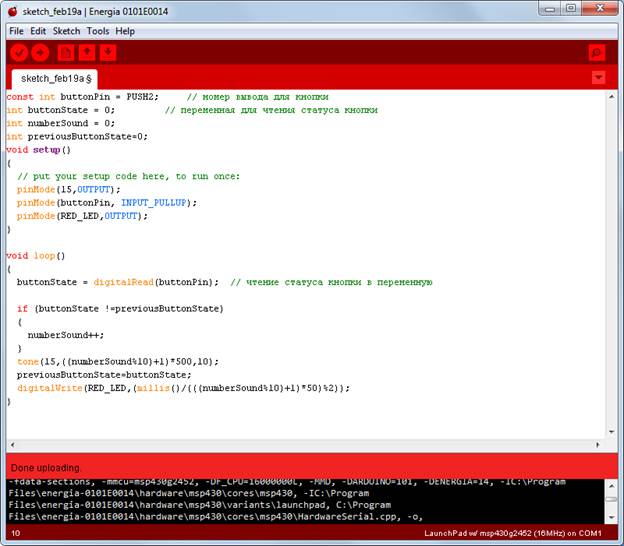Click line number 10 in status bar

[16, 533]
